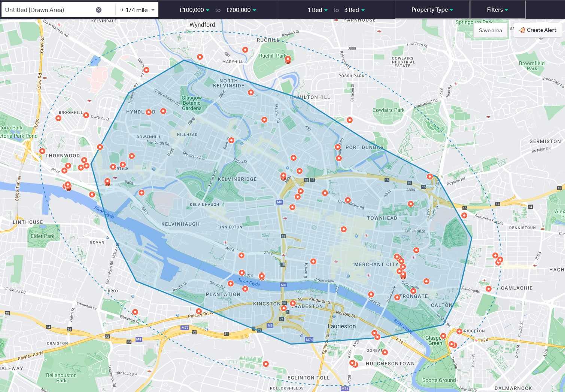Click the property pin above Eglinton Toll
This screenshot has height=392, width=565.
pyautogui.click(x=266, y=364)
